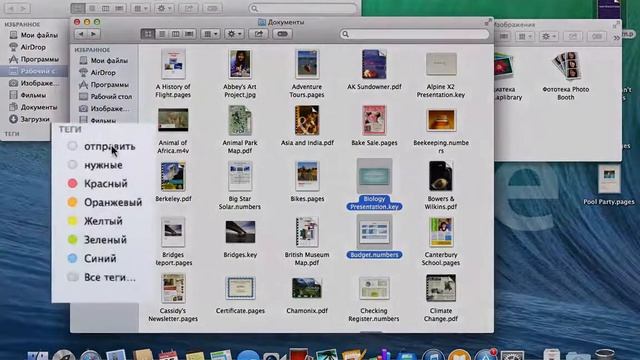Go forward in the Документы window

[x=94, y=34]
